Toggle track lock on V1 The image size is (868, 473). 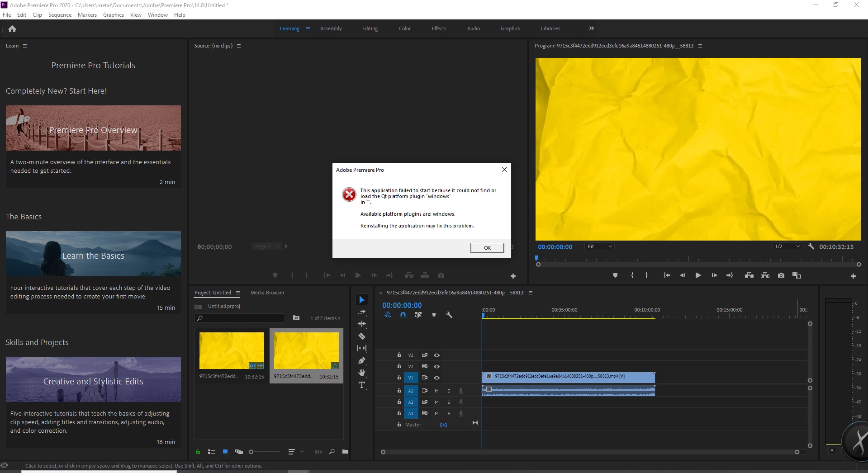399,378
